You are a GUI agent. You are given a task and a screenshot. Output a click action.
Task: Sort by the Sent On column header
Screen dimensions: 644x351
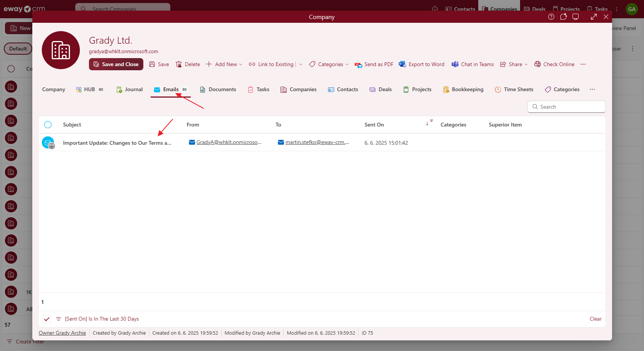pos(374,125)
